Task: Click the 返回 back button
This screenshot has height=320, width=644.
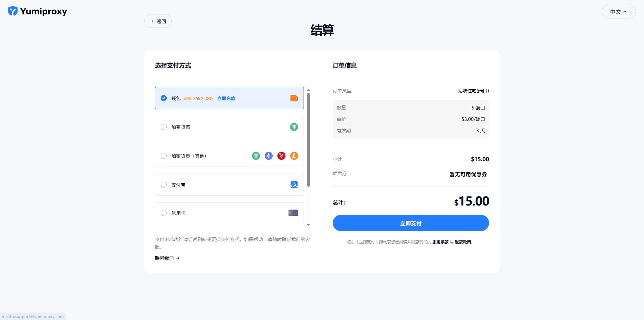Action: (x=158, y=21)
